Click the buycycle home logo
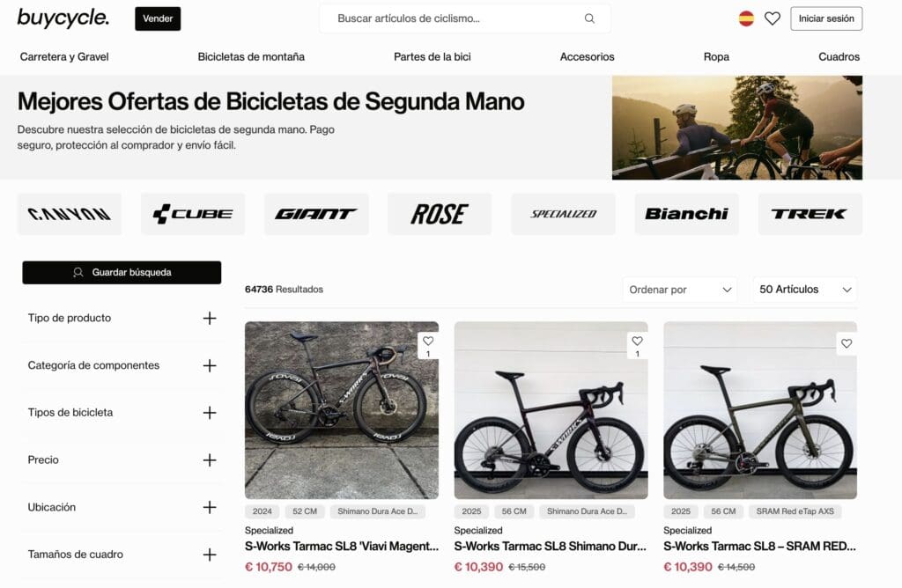 click(63, 18)
